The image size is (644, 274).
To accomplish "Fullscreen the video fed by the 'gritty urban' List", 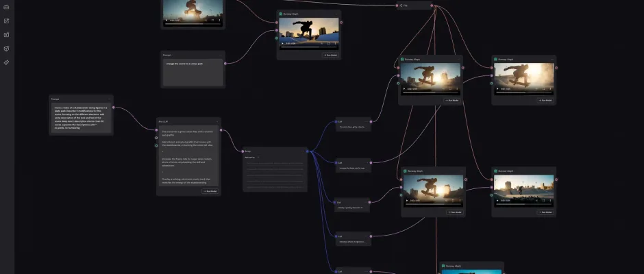I will 450,89.
